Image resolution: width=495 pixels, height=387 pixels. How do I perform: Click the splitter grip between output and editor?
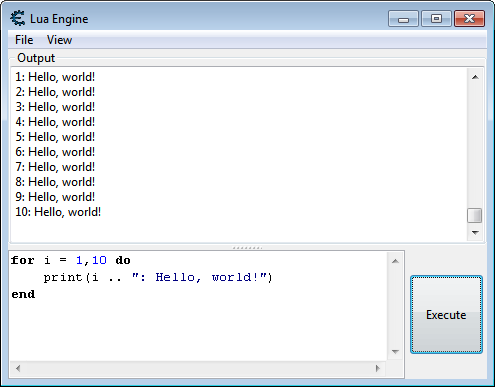click(247, 248)
